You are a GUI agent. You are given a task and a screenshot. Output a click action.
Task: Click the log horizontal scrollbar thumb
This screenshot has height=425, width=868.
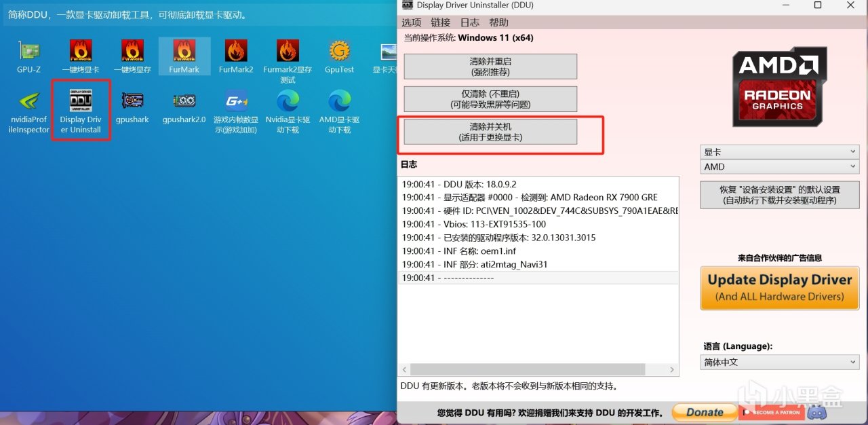coord(529,370)
